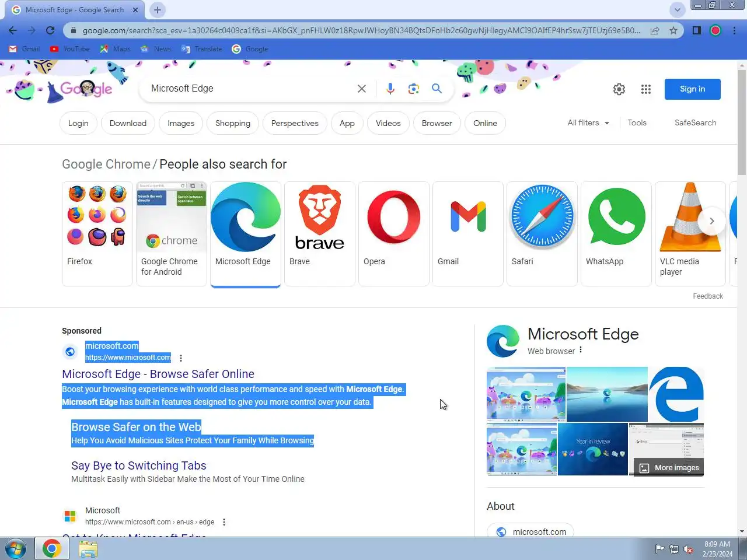Open the YouTube bookmark
This screenshot has width=747, height=560.
(x=70, y=49)
